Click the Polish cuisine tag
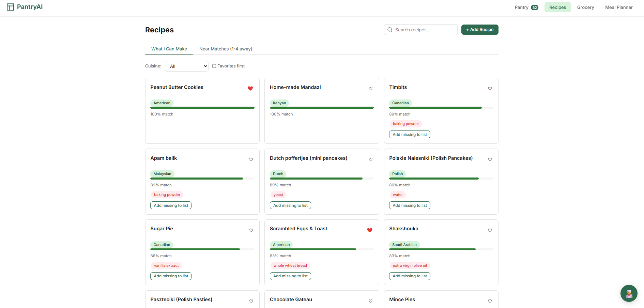This screenshot has width=644, height=308. tap(397, 174)
